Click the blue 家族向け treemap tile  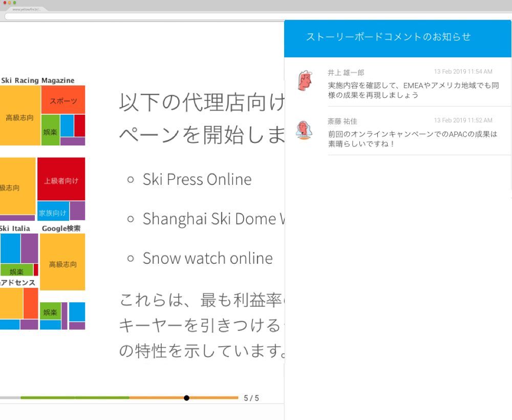coord(53,212)
